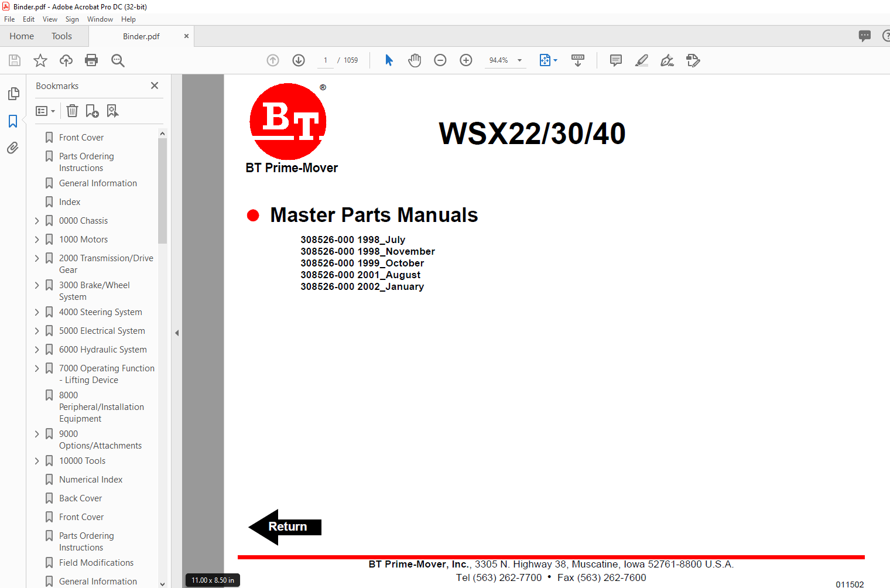Select the arrow Selection tool
This screenshot has width=890, height=588.
coord(389,60)
